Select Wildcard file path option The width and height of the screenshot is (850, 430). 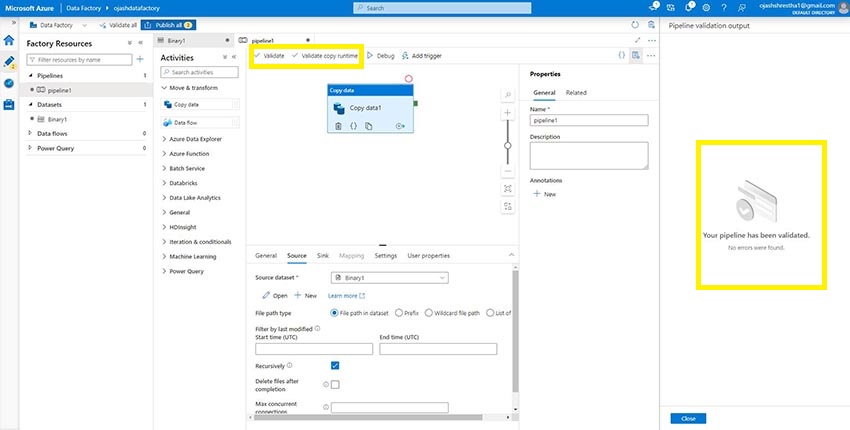[429, 313]
